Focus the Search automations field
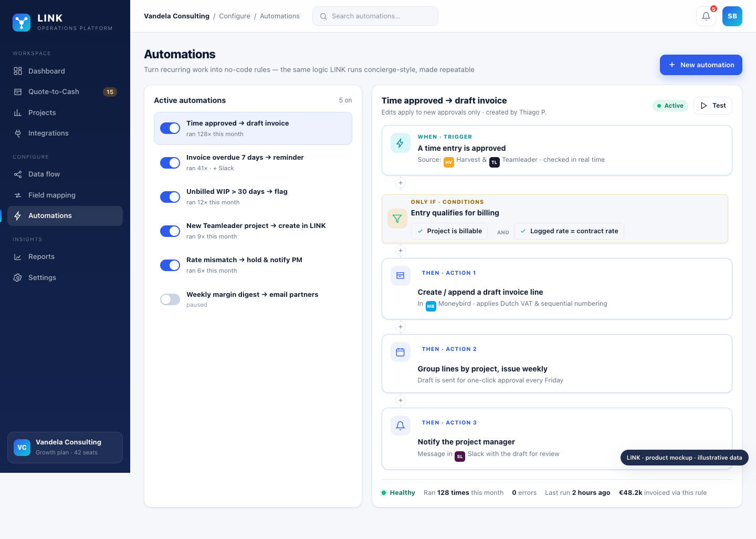 click(375, 16)
